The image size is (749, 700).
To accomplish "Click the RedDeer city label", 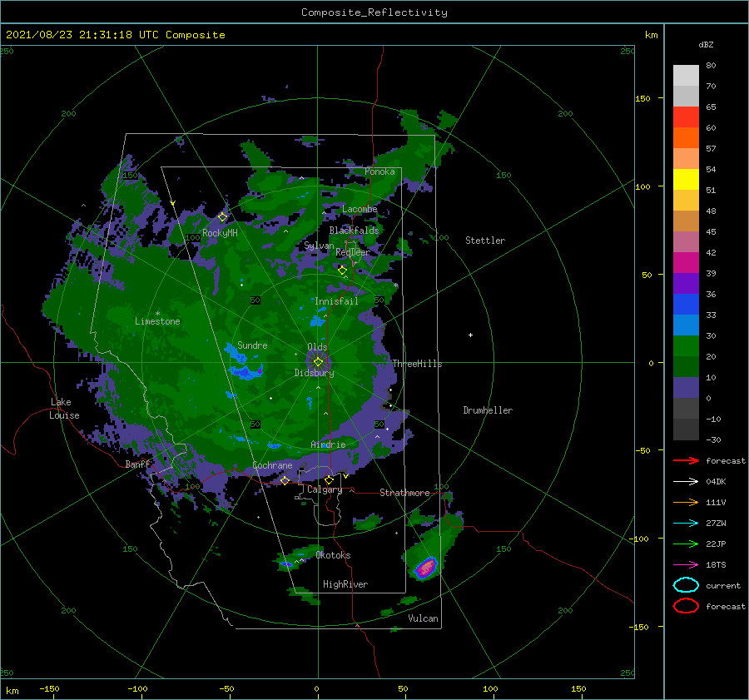I will click(x=353, y=252).
